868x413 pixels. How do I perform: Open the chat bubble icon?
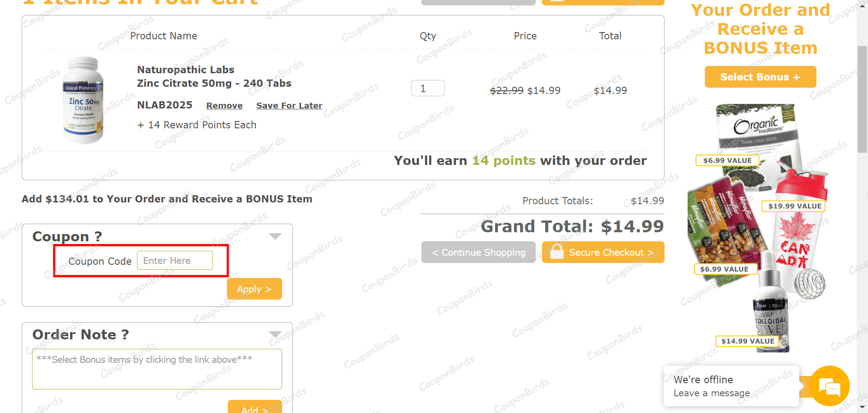point(829,386)
